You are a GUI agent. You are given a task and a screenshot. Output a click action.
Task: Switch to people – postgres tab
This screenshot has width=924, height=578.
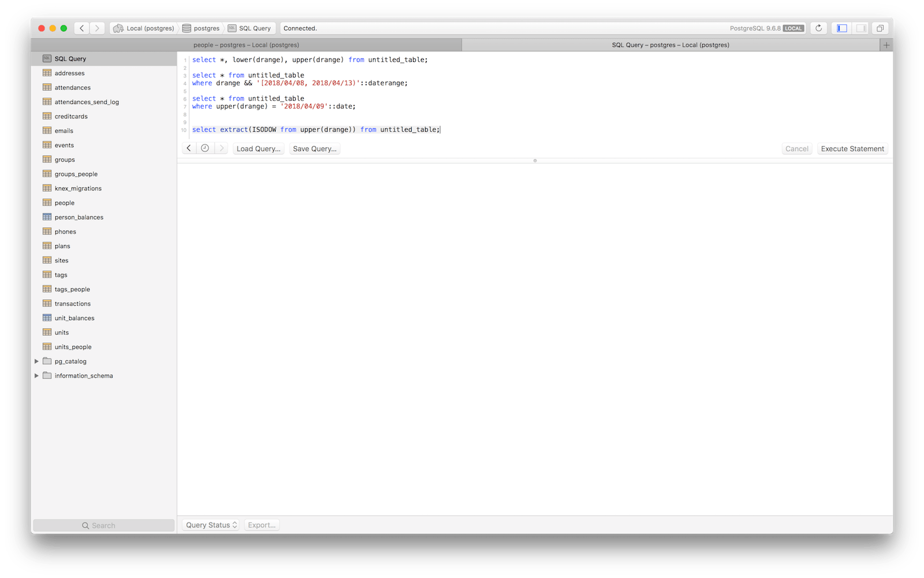click(x=246, y=45)
